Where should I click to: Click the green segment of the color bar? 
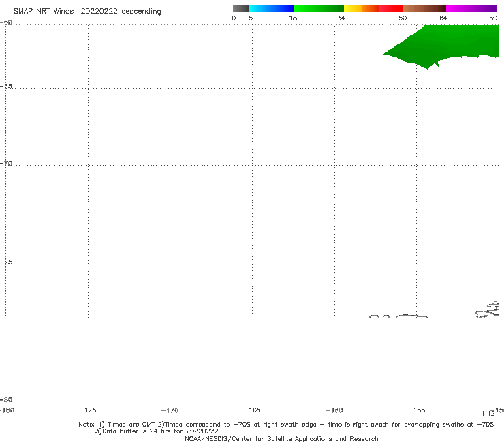click(319, 8)
